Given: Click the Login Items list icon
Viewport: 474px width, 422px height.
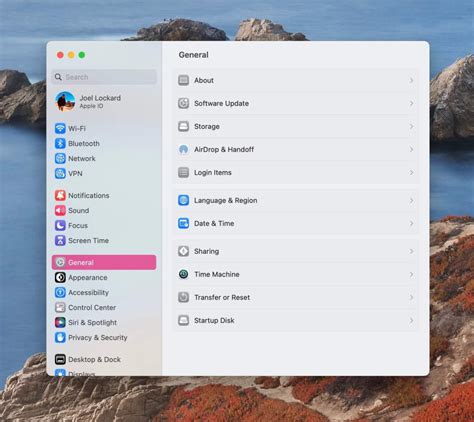Looking at the screenshot, I should [x=183, y=172].
